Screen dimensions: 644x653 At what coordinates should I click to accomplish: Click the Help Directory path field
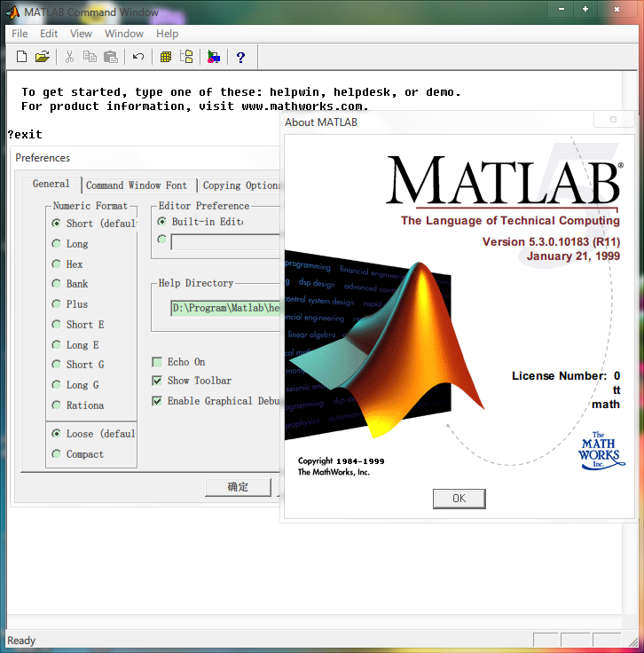pyautogui.click(x=225, y=308)
